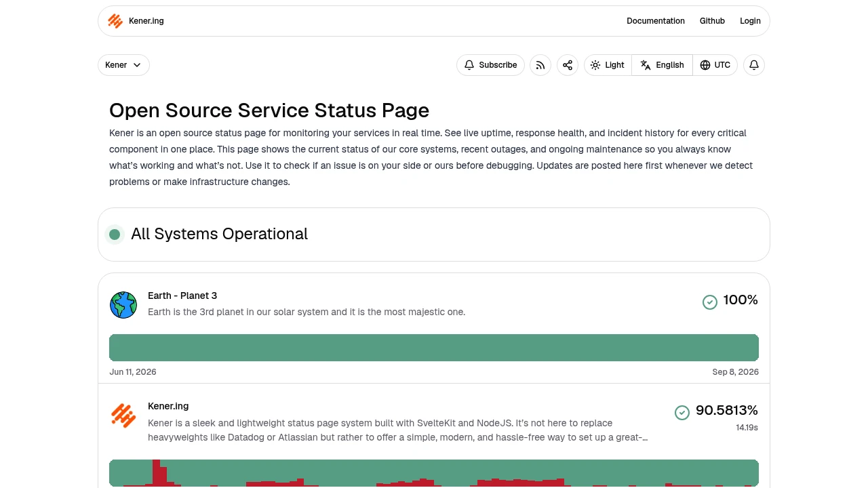
Task: Click the Kener.ing red-green uptime chart
Action: click(434, 473)
